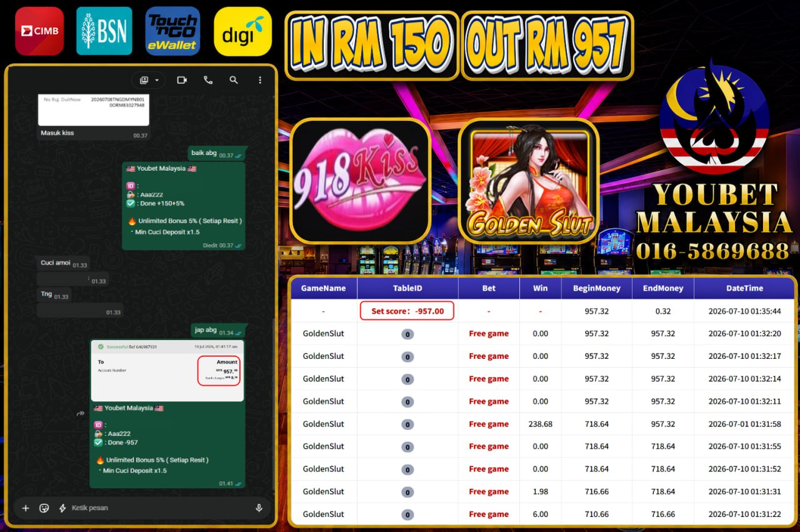Click GoldenSlut in the 01:32:20 row
Image resolution: width=800 pixels, height=532 pixels.
323,333
